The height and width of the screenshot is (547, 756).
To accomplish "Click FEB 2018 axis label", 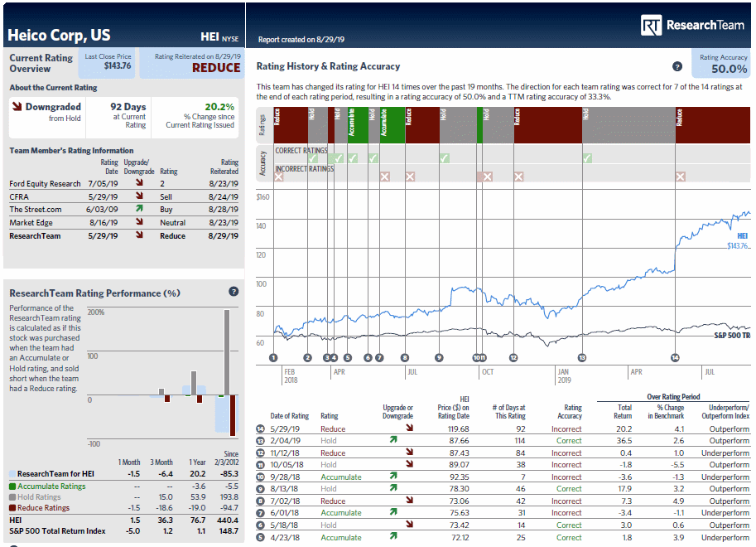I will tap(291, 376).
